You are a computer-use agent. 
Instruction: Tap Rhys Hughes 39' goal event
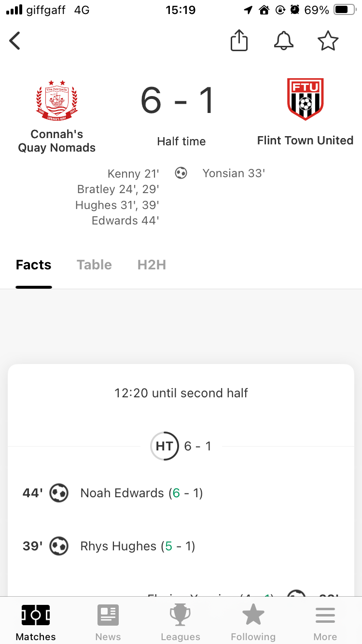pyautogui.click(x=181, y=546)
